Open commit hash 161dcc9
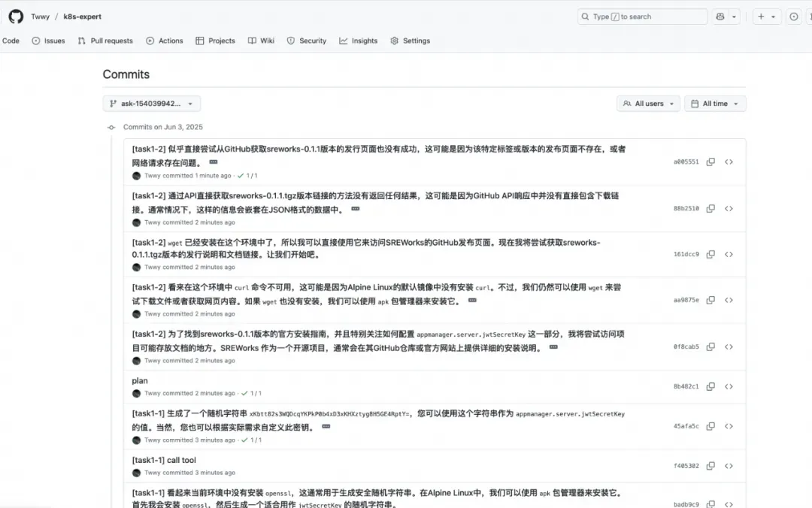This screenshot has height=508, width=812. [686, 254]
